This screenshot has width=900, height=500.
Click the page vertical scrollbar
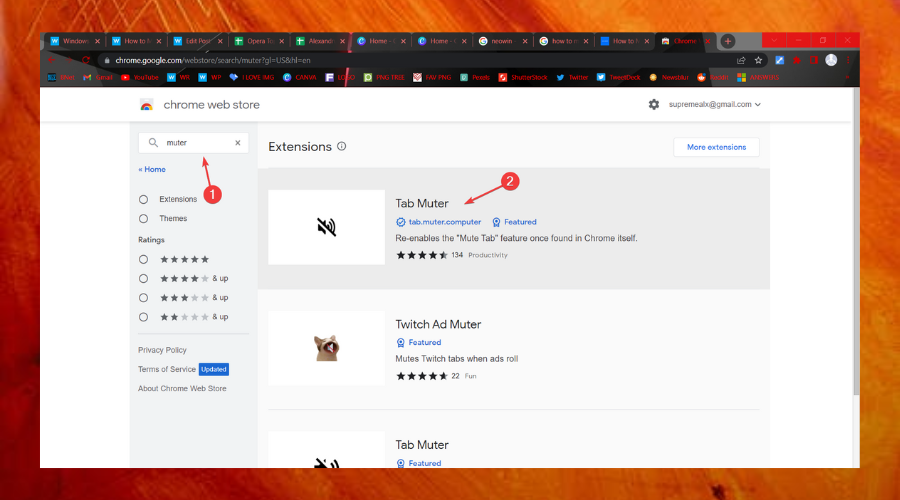[856, 241]
